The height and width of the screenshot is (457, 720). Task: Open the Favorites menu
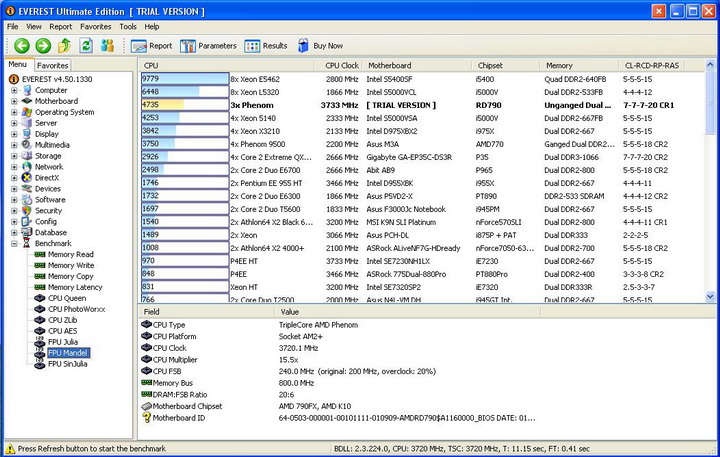(x=96, y=27)
